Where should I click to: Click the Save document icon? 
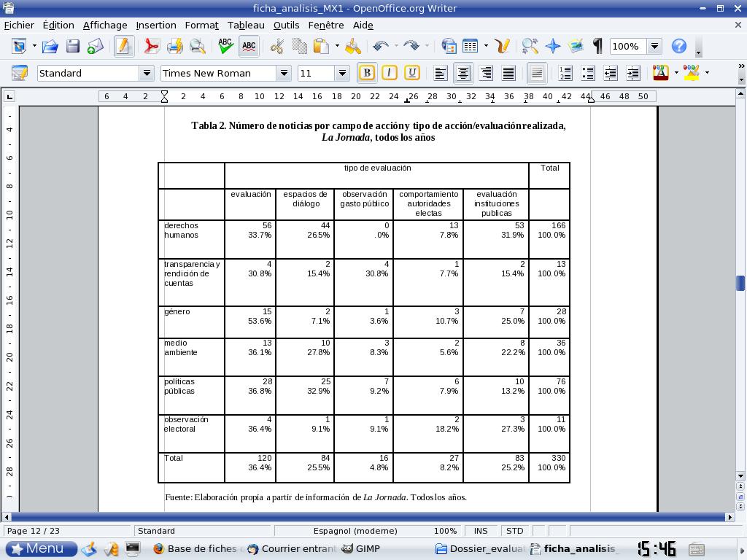pos(72,47)
